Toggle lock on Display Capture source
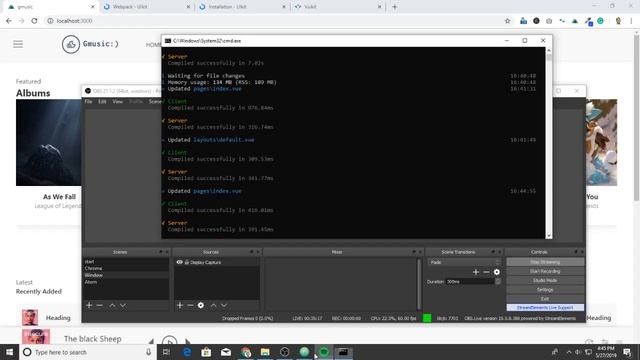This screenshot has width=640, height=360. click(x=187, y=262)
